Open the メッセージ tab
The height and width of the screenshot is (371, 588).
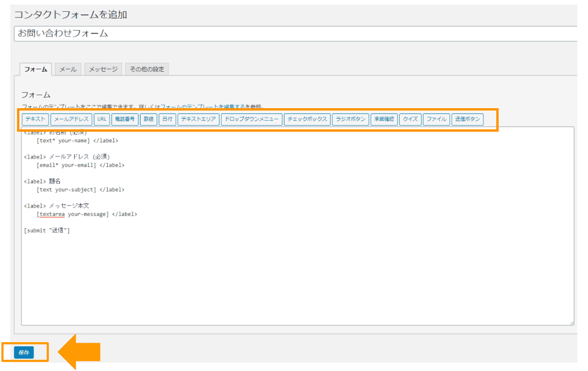click(x=103, y=69)
